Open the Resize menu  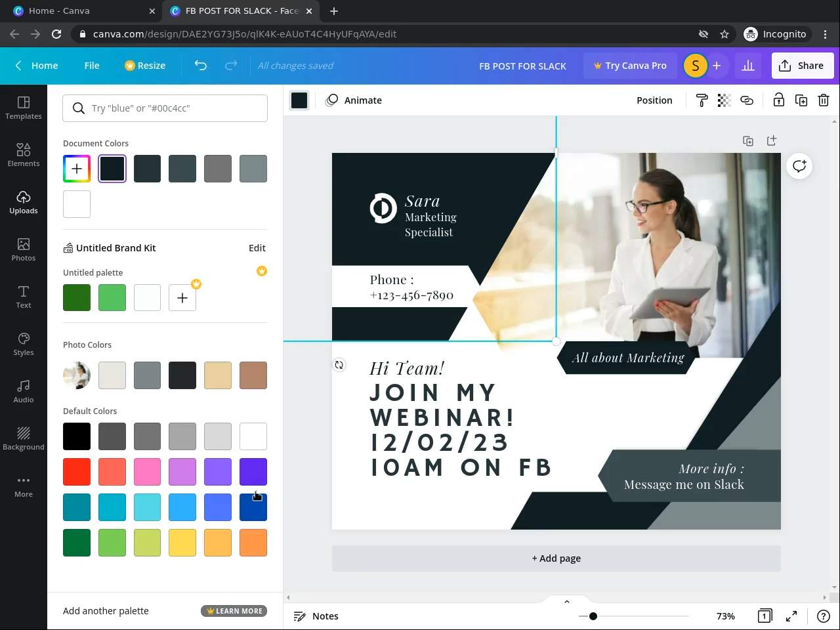coord(145,66)
